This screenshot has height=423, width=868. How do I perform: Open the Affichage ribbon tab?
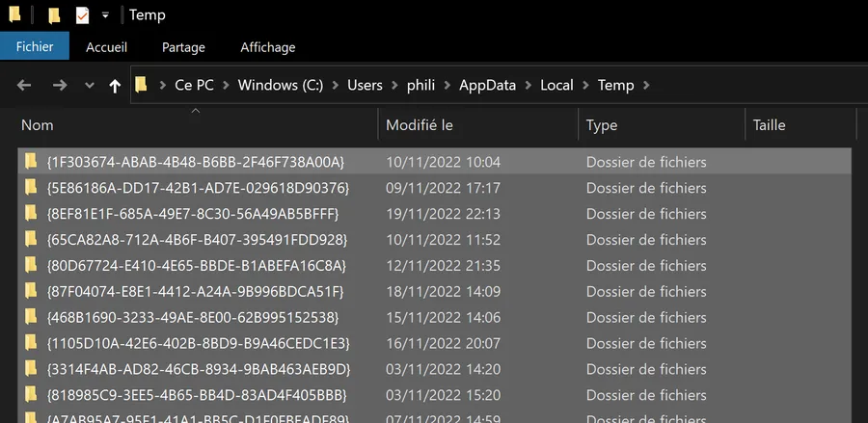click(x=267, y=47)
